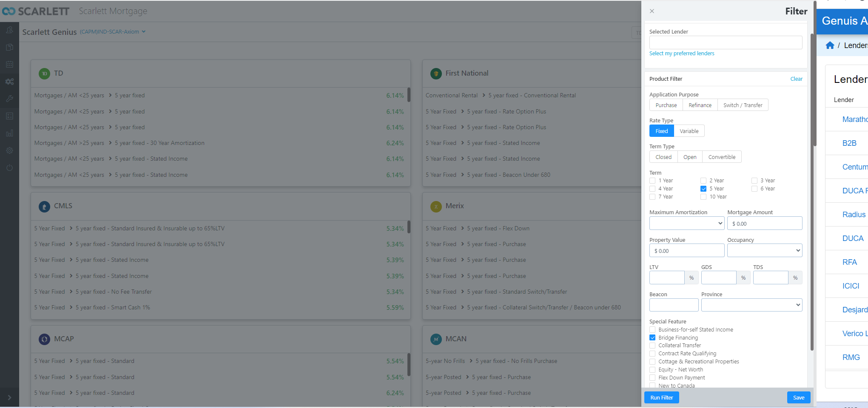This screenshot has width=868, height=408.
Task: Select Variable rate type
Action: point(689,131)
